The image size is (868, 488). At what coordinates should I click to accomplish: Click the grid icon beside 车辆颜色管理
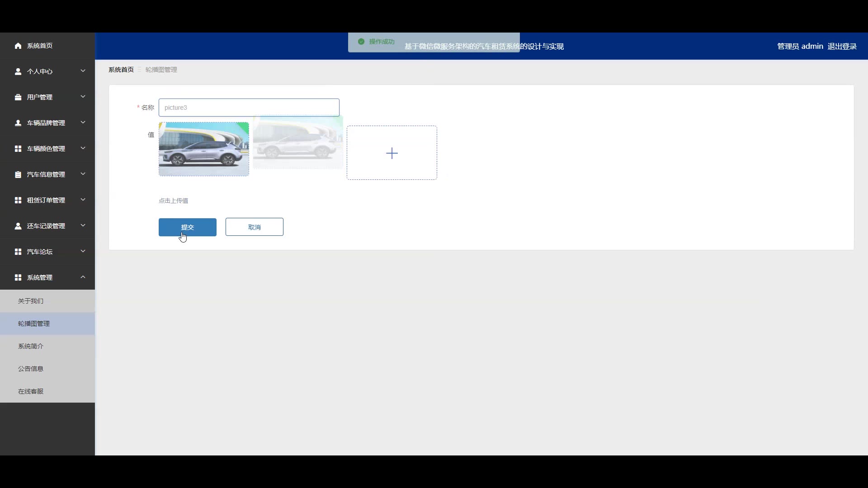18,149
